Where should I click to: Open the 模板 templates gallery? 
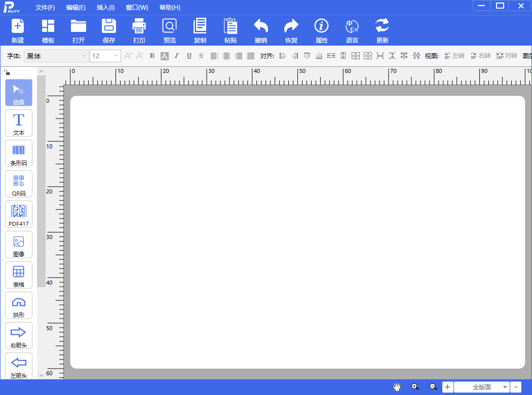(x=48, y=30)
